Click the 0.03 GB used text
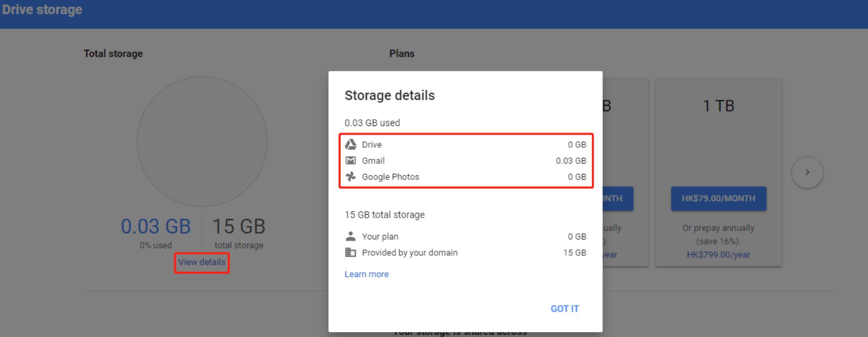Screen dimensions: 868x337 [372, 123]
